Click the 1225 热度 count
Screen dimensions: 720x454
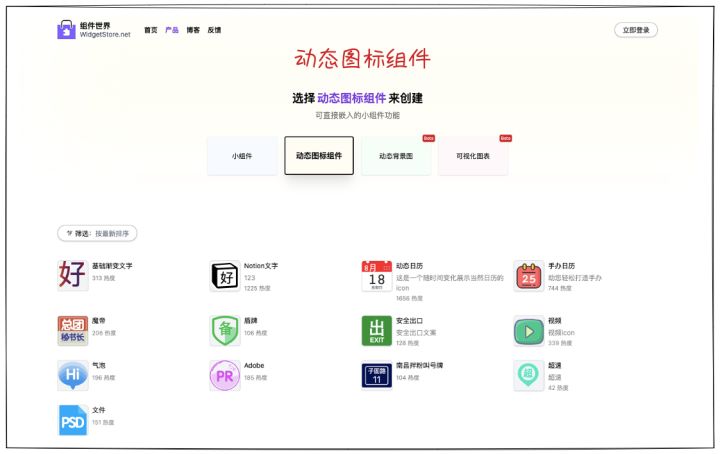[x=257, y=288]
